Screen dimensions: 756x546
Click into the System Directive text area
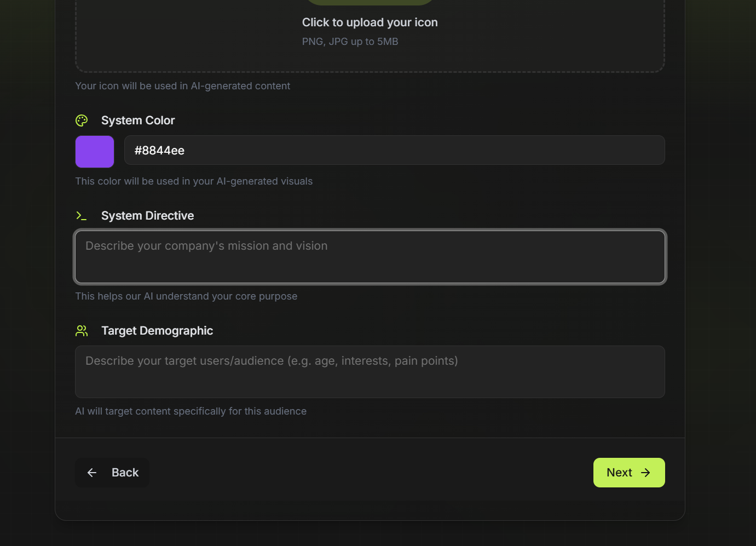370,257
